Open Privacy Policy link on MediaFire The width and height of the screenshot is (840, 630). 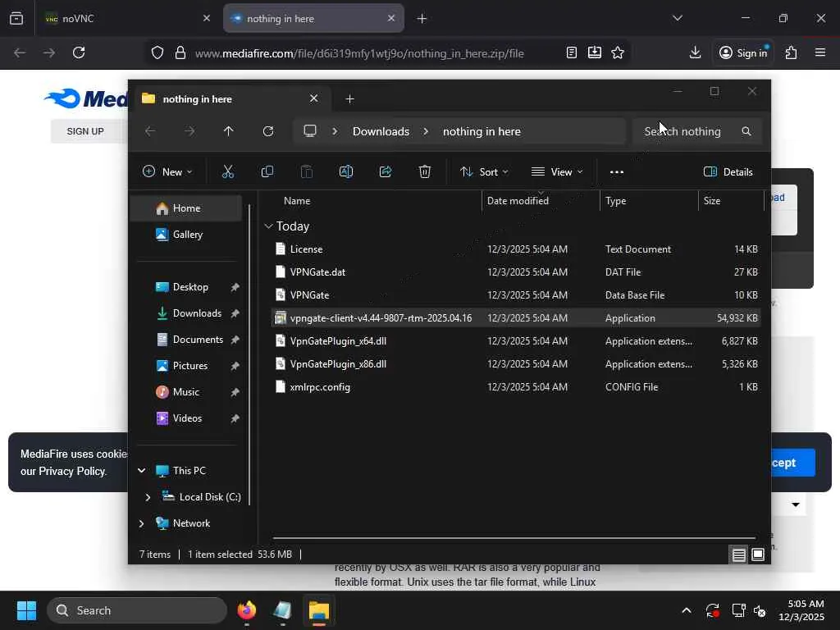pos(72,472)
